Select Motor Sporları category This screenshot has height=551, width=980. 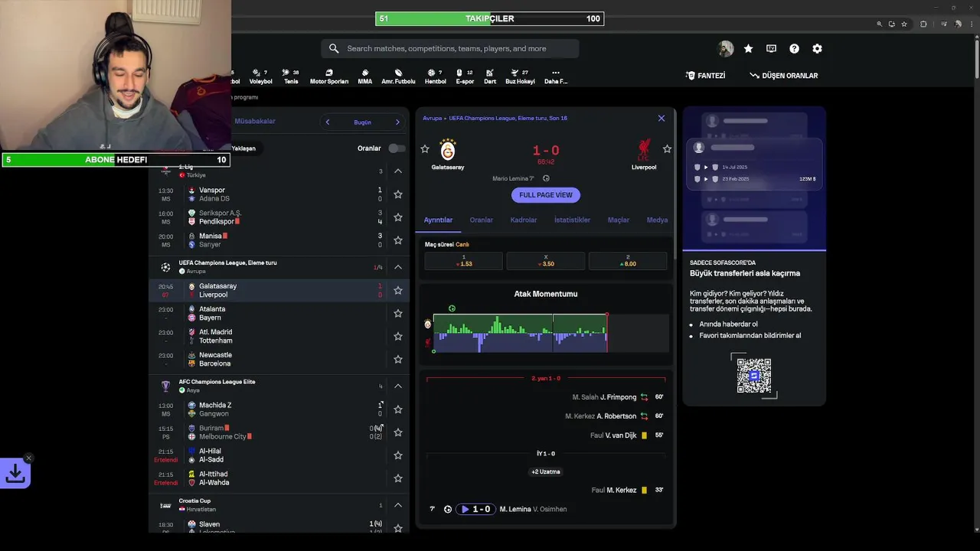coord(329,77)
